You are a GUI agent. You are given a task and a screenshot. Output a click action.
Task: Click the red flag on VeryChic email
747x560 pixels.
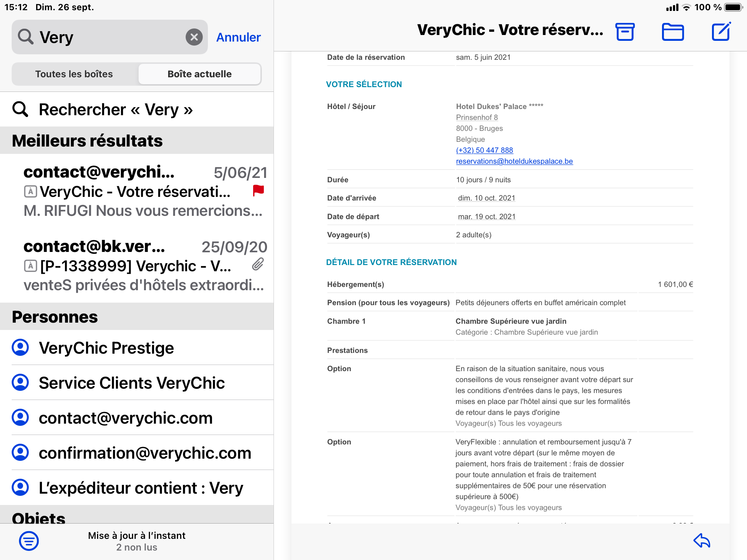point(258,190)
